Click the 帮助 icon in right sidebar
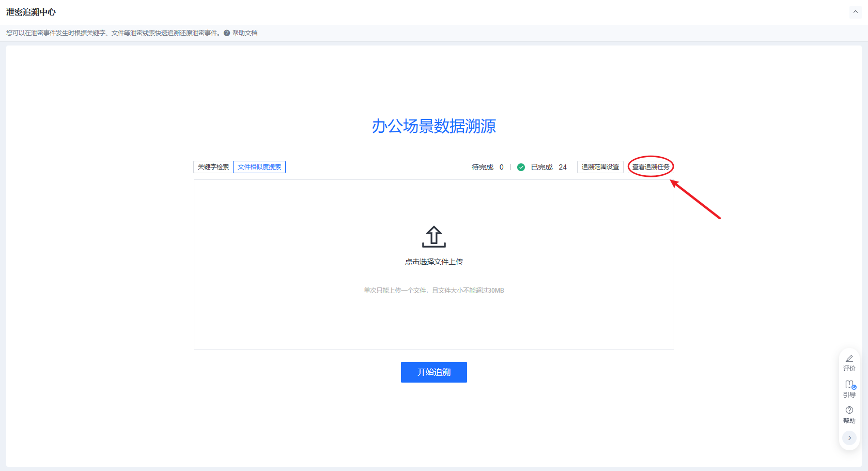The width and height of the screenshot is (868, 471). click(849, 411)
